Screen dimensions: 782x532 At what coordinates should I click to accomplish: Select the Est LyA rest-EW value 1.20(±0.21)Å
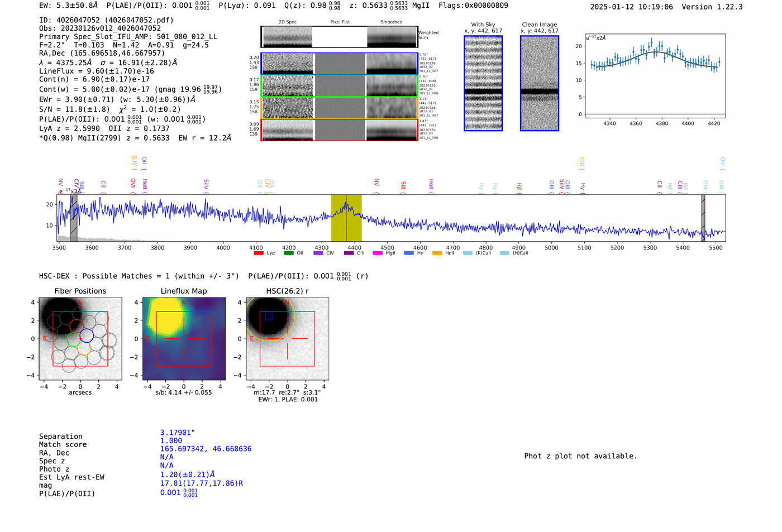[187, 475]
